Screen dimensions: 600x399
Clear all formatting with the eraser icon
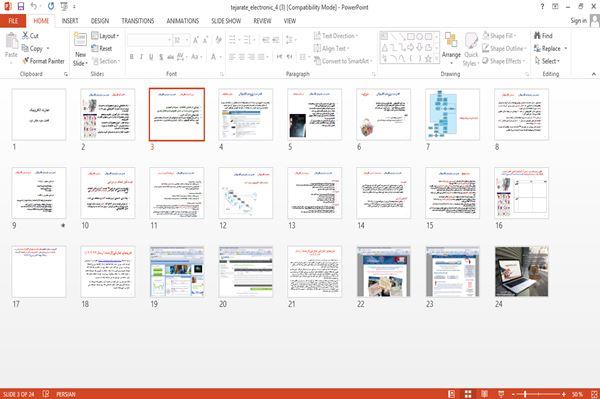[218, 40]
